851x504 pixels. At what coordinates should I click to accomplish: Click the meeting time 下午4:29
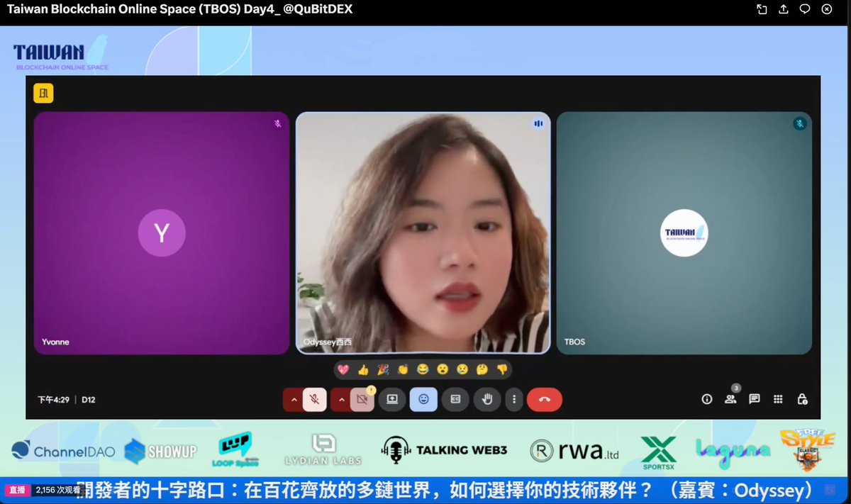click(x=53, y=400)
